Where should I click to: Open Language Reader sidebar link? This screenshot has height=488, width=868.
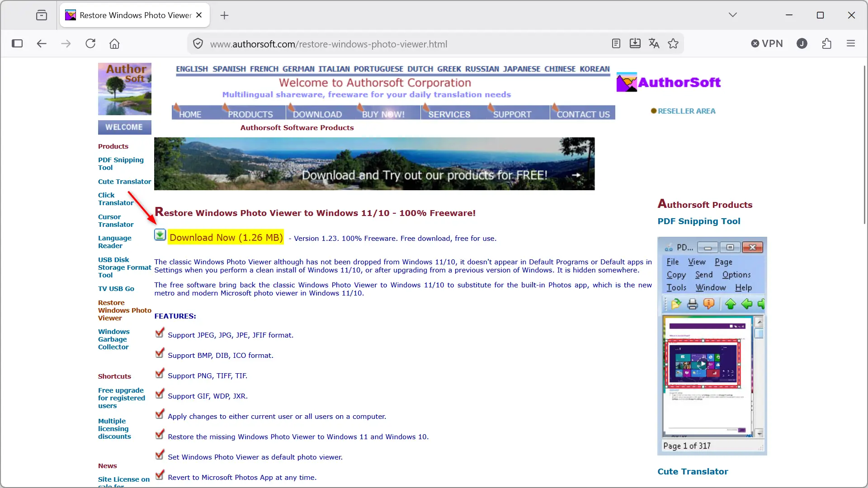pyautogui.click(x=115, y=242)
